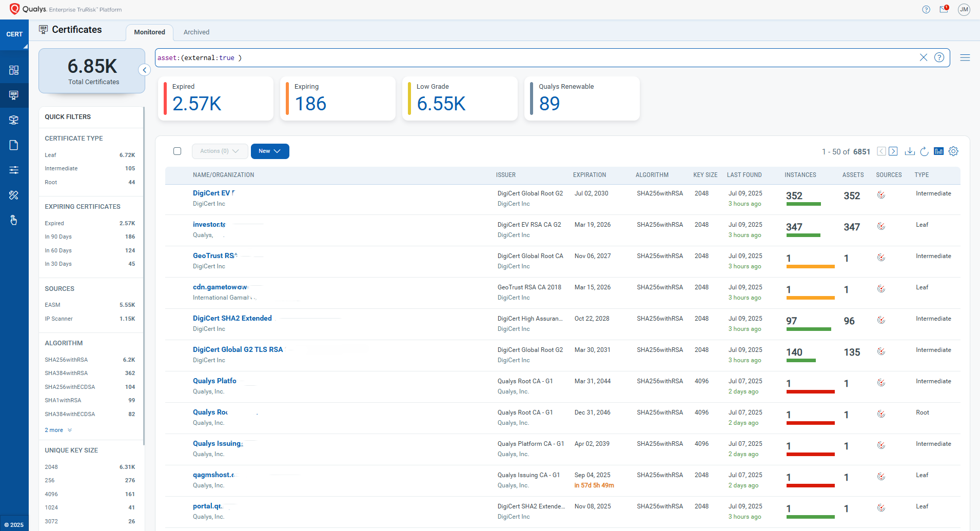Open the Actions (0) dropdown
This screenshot has height=531, width=980.
[x=220, y=151]
